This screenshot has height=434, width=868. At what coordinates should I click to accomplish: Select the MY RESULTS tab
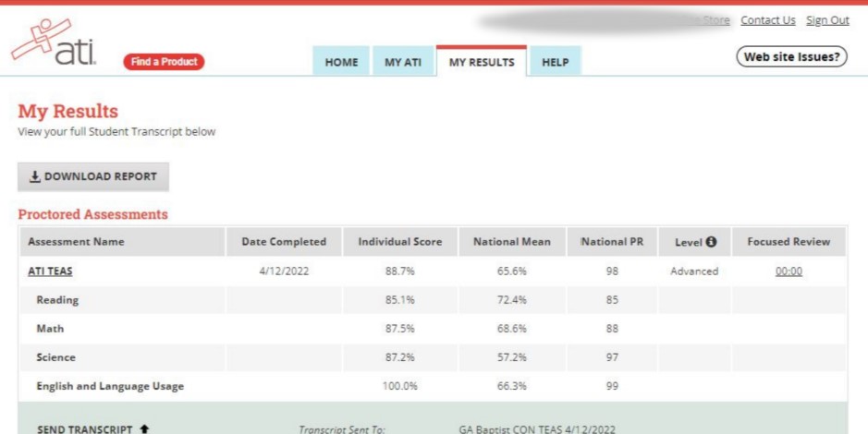click(481, 62)
